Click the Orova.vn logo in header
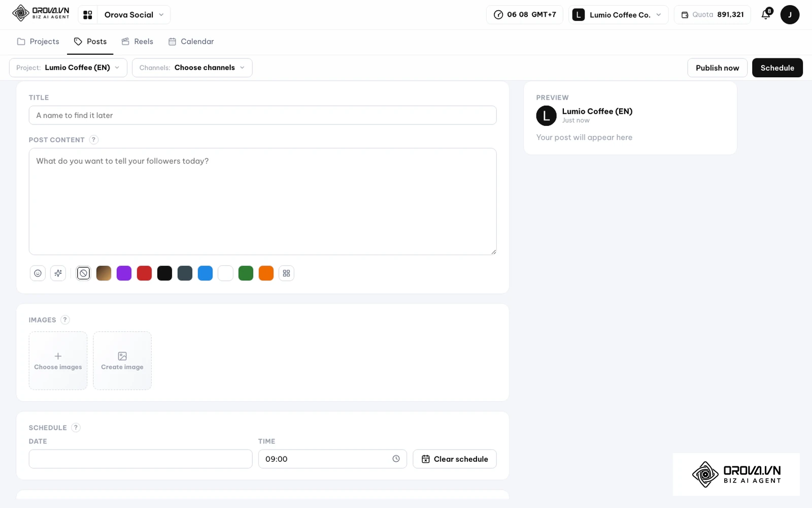The image size is (812, 508). click(x=41, y=13)
